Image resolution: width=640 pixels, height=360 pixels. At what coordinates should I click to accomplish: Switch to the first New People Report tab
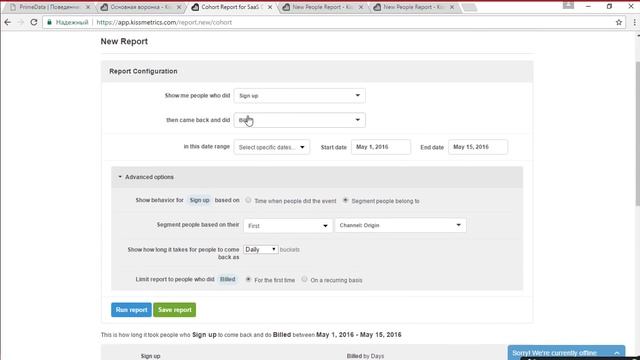click(x=322, y=7)
